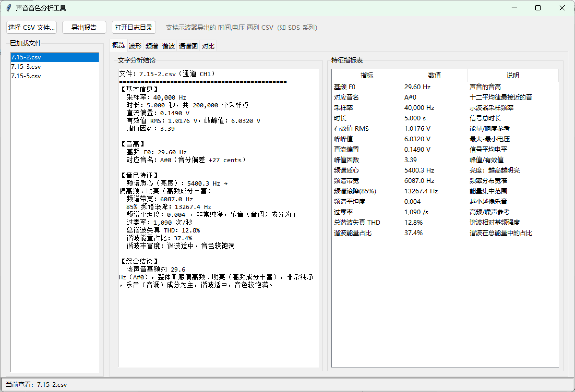
Task: Select file 7.15-3.csv in loaded list
Action: (x=55, y=66)
